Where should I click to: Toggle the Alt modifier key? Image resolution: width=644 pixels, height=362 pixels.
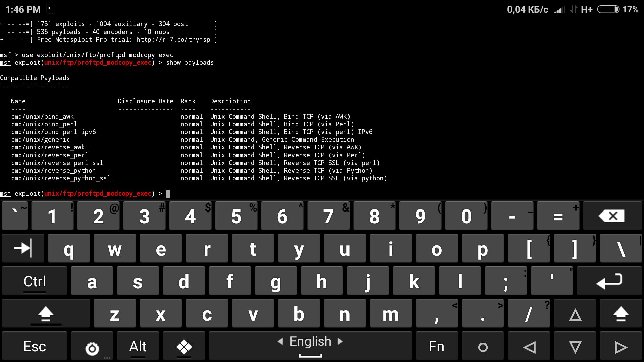[x=138, y=347]
